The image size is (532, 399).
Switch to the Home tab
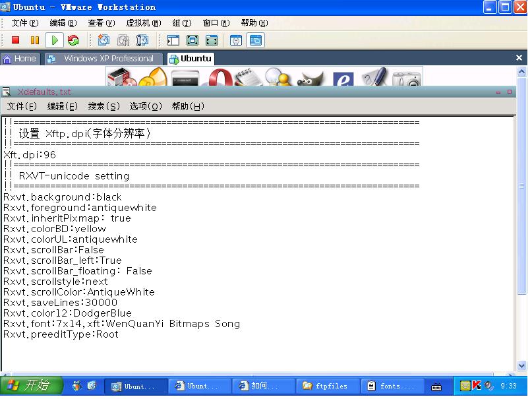[x=20, y=59]
